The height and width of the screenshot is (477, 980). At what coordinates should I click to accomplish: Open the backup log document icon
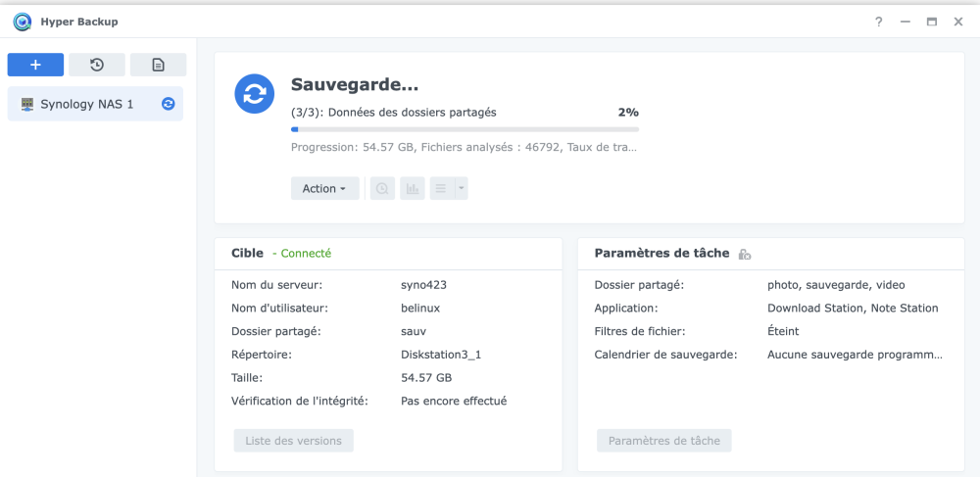tap(158, 65)
